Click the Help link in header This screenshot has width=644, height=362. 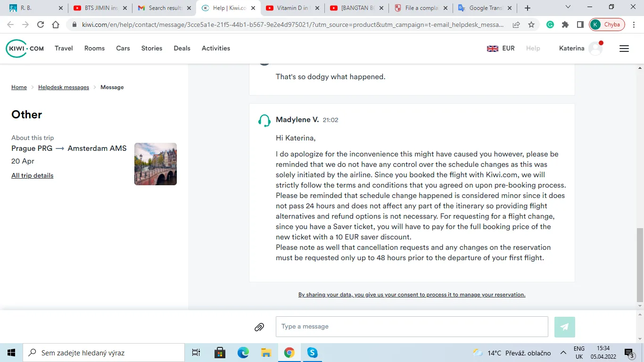(x=533, y=49)
